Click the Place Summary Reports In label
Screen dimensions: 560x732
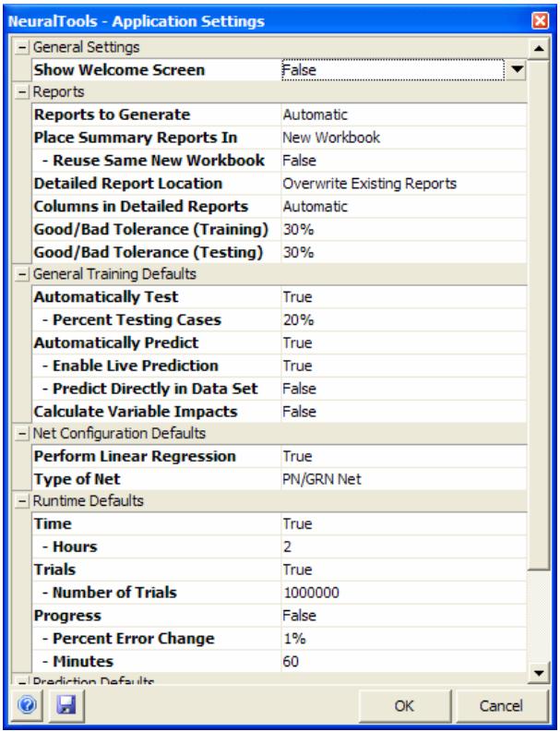[x=136, y=138]
